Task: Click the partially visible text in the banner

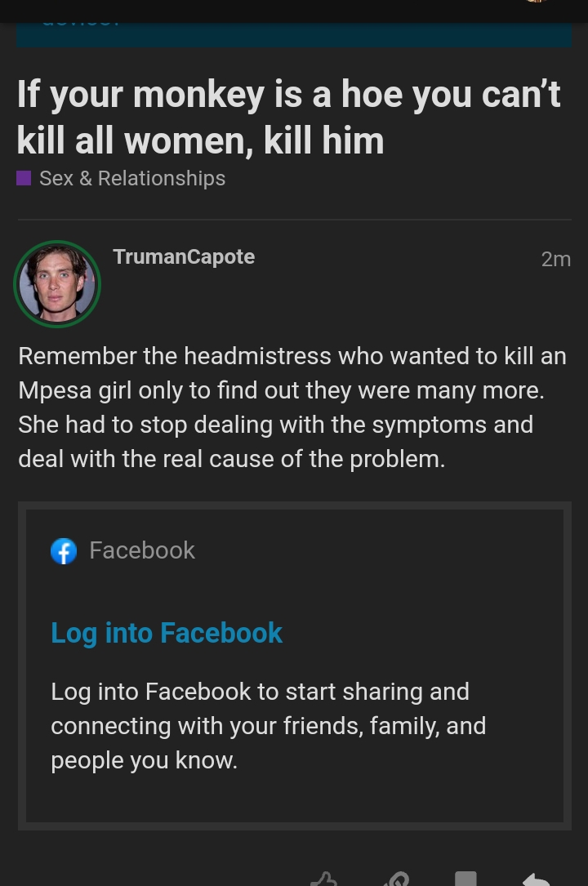Action: pos(82,24)
